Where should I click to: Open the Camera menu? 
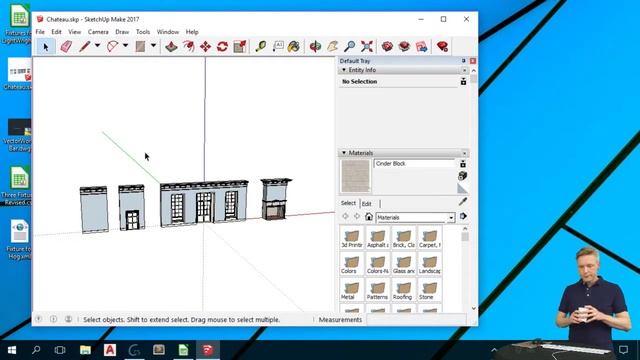click(98, 32)
